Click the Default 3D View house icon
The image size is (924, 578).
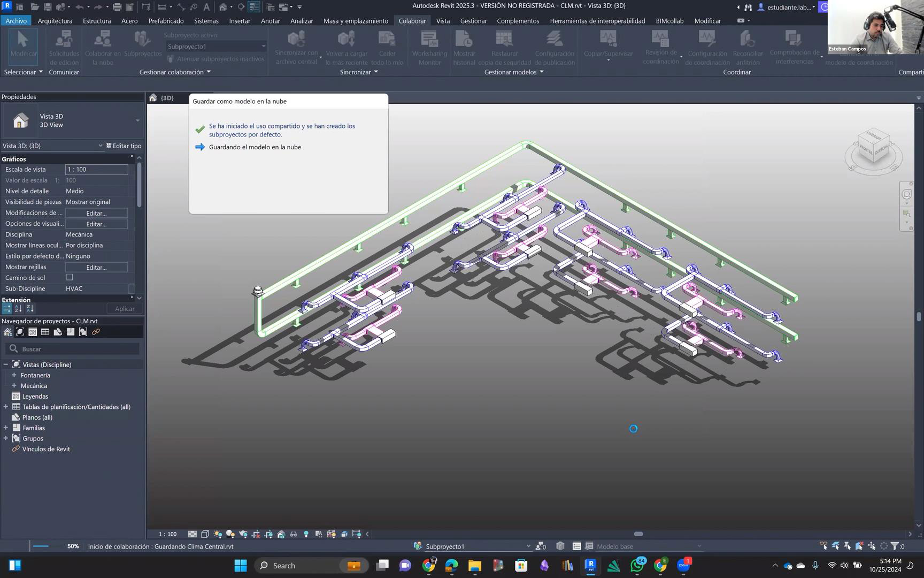pyautogui.click(x=223, y=7)
